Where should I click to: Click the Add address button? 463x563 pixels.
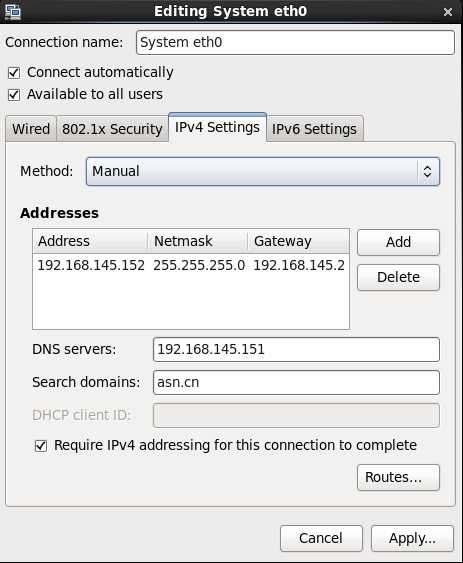tap(398, 242)
